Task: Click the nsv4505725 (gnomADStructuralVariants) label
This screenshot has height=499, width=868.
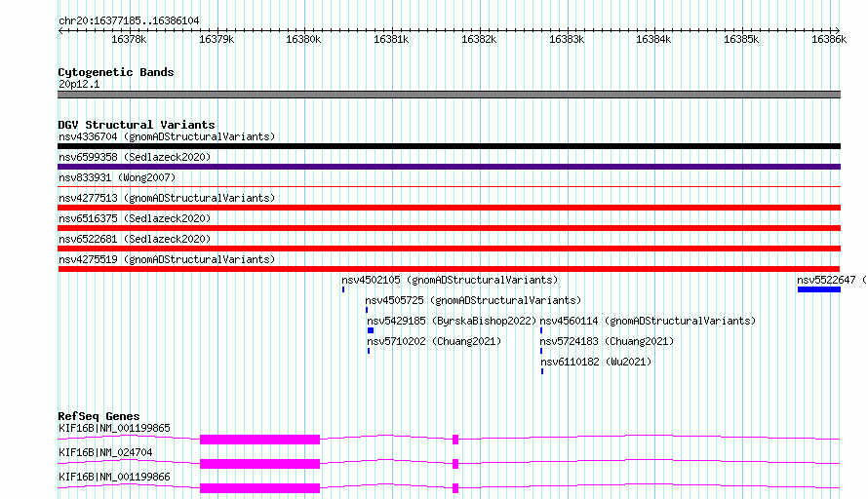Action: point(473,300)
